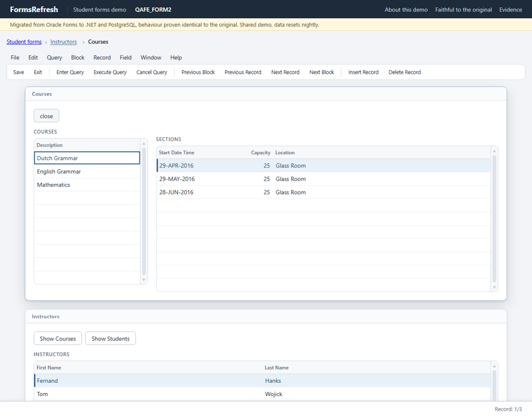Open the Evidence link

(511, 10)
